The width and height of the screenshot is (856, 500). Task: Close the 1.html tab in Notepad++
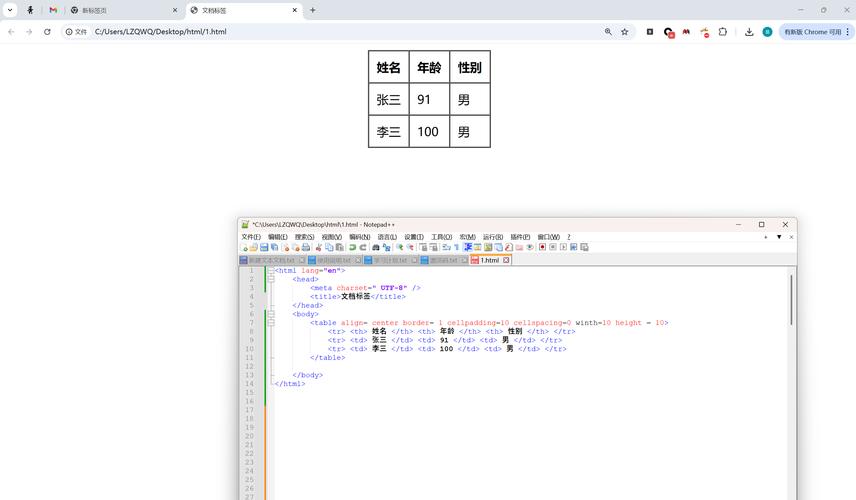click(506, 260)
